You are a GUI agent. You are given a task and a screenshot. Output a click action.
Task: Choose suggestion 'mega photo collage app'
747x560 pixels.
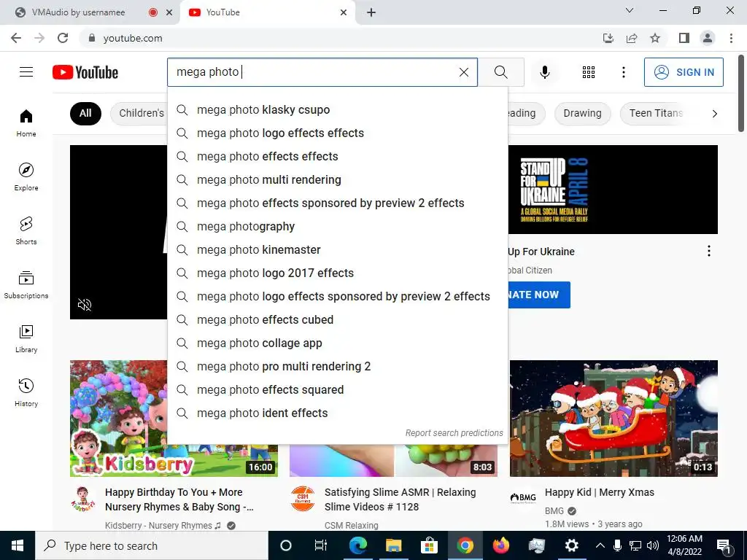click(338, 343)
